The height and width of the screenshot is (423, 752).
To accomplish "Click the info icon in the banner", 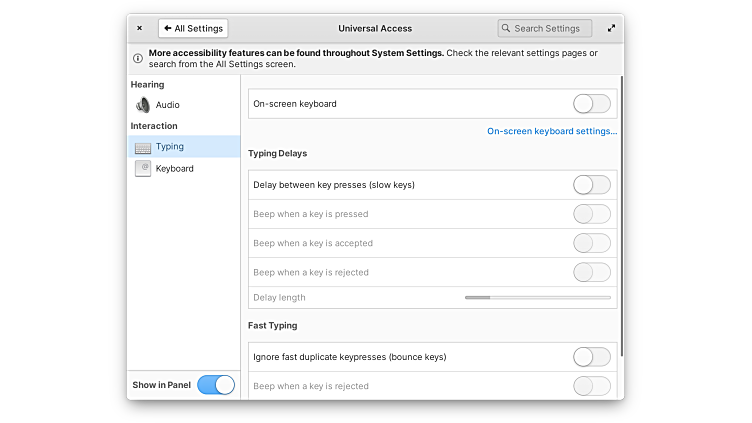I will (138, 58).
